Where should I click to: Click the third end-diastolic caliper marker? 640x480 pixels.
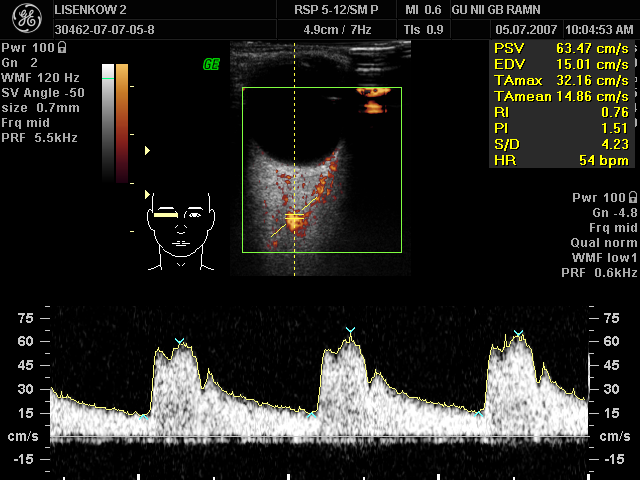click(x=479, y=414)
